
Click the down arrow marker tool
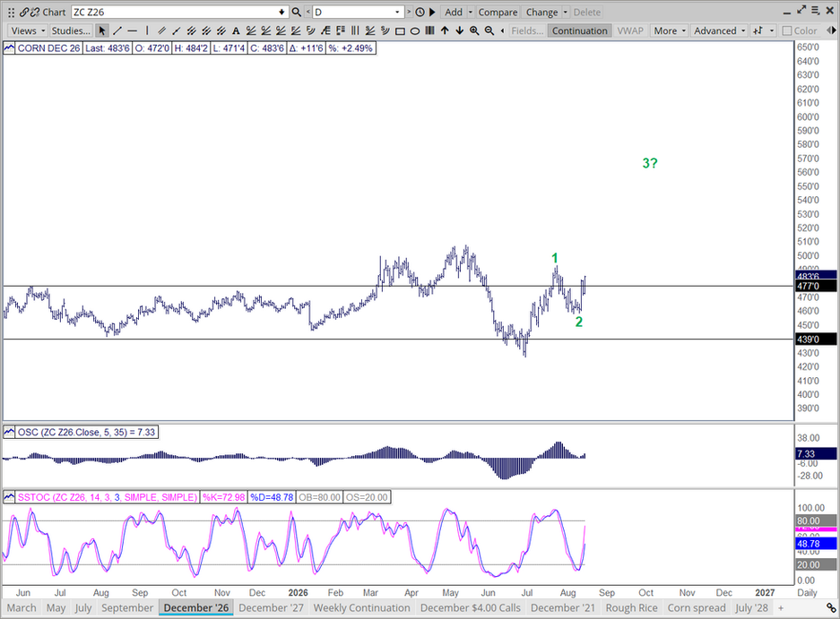click(x=460, y=30)
